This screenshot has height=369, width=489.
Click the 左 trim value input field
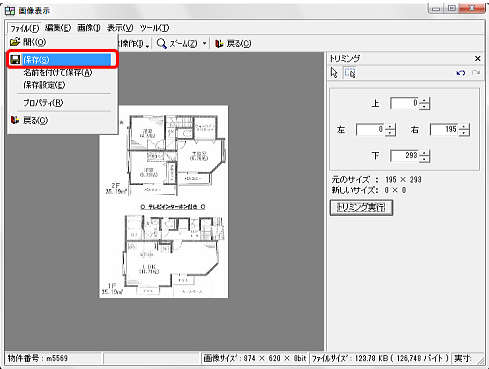pos(370,129)
